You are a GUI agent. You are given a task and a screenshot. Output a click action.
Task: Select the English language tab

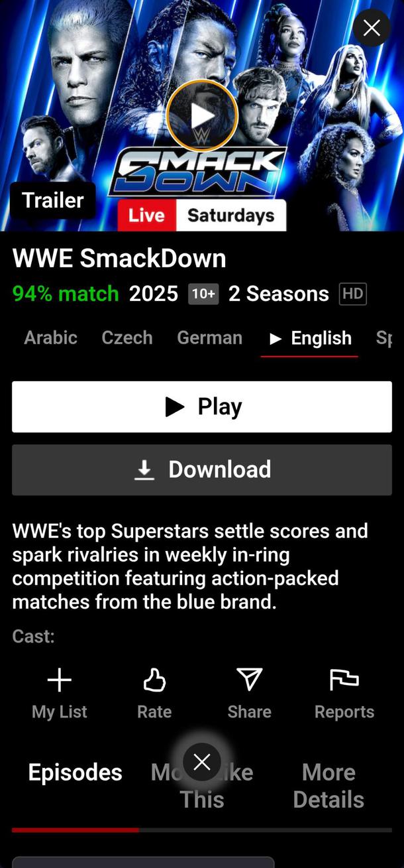pos(310,339)
